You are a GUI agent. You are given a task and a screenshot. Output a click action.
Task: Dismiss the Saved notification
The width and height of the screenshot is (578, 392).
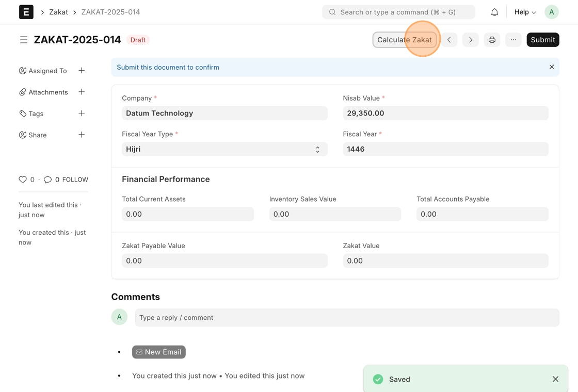[555, 379]
